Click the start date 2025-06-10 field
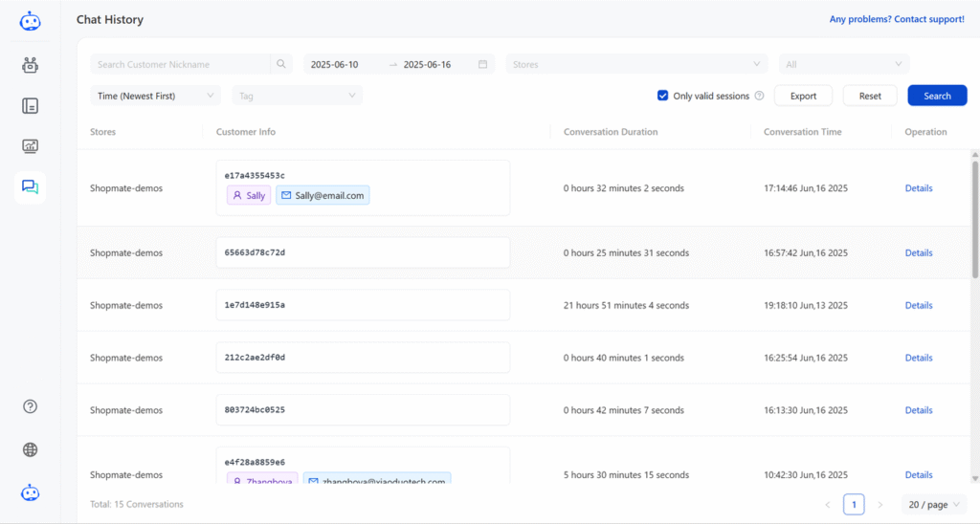The image size is (980, 524). click(x=335, y=64)
